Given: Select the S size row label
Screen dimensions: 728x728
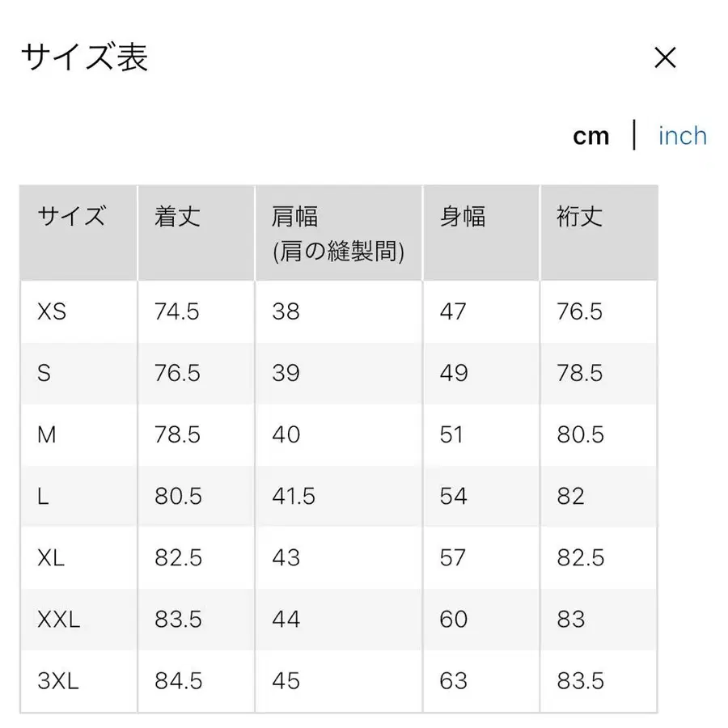Looking at the screenshot, I should coord(45,374).
